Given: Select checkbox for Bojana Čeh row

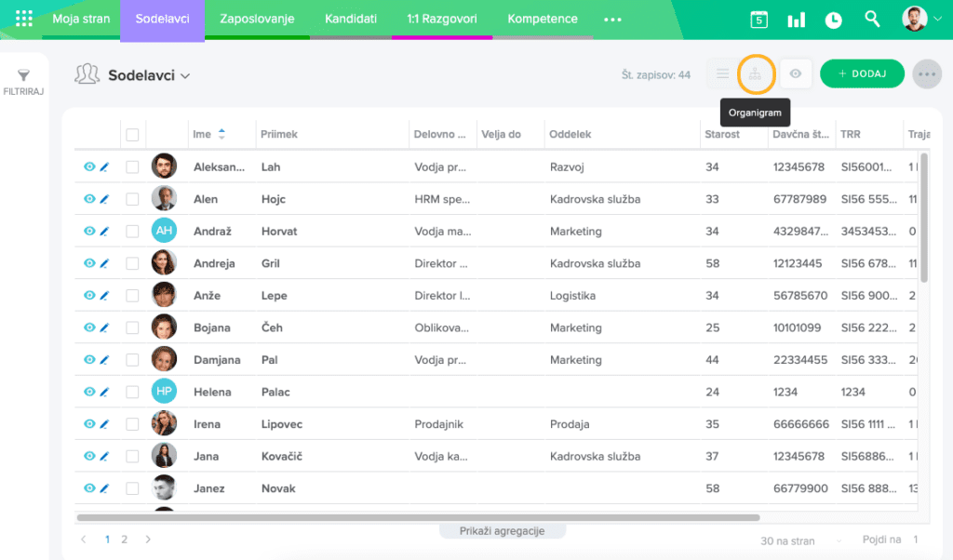Looking at the screenshot, I should [132, 327].
